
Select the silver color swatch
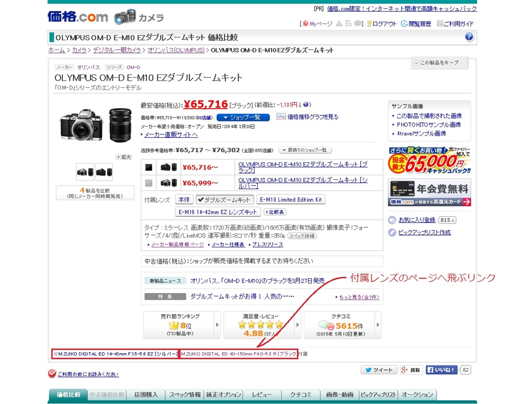click(149, 183)
